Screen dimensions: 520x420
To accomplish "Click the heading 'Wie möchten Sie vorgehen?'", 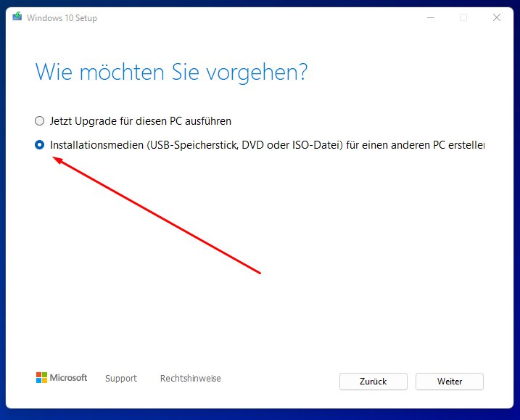I will pyautogui.click(x=171, y=72).
